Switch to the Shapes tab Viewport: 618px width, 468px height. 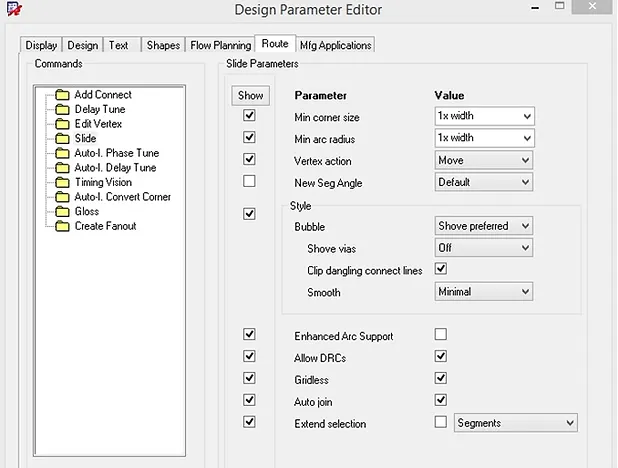(163, 45)
